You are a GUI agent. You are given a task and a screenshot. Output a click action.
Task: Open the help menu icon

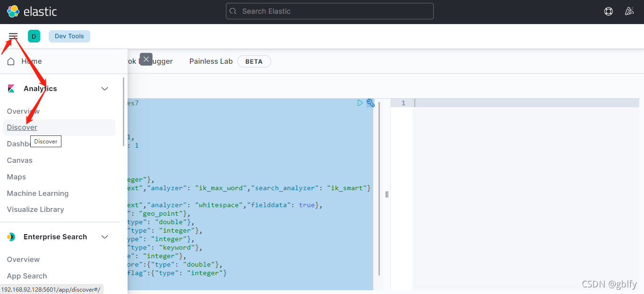[609, 11]
